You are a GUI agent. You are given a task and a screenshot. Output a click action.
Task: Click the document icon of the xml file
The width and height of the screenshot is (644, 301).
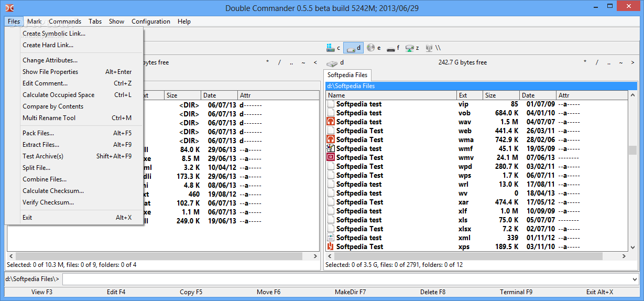[x=331, y=238]
